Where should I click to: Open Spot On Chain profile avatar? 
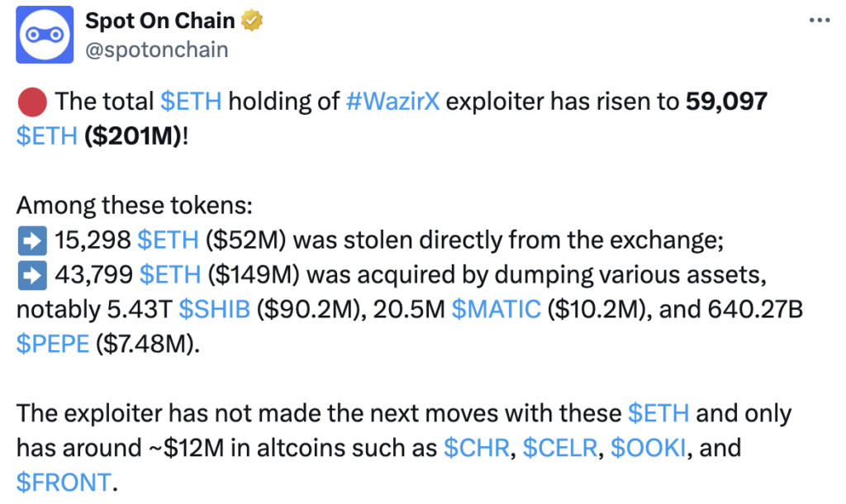coord(45,35)
